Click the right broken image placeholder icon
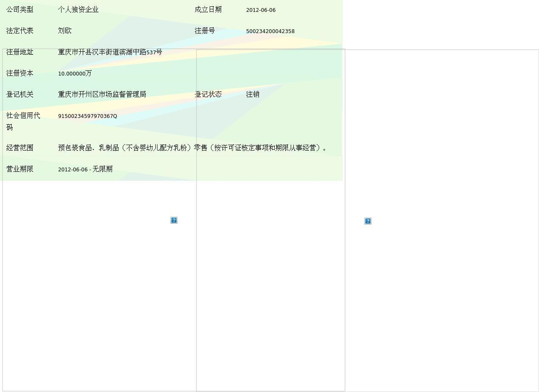This screenshot has width=539, height=392. coord(368,221)
